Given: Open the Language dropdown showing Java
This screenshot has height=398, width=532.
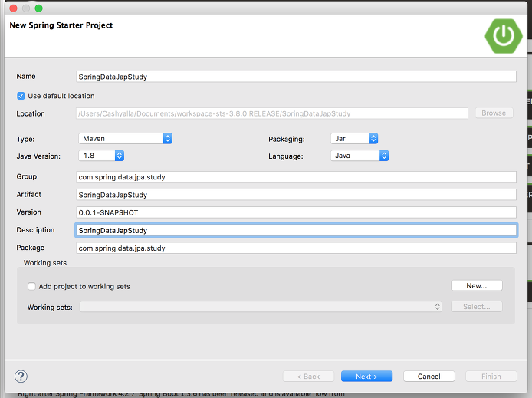Looking at the screenshot, I should point(360,156).
